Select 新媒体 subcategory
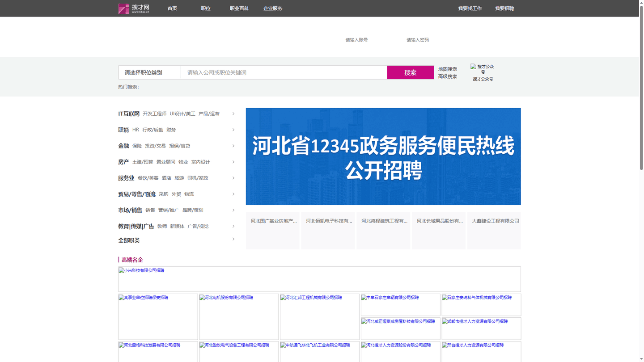This screenshot has width=644, height=362. point(177,227)
